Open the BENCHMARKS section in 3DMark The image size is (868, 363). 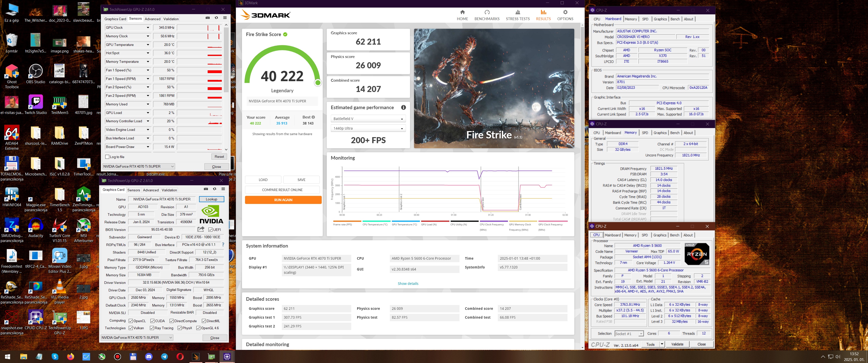[487, 15]
